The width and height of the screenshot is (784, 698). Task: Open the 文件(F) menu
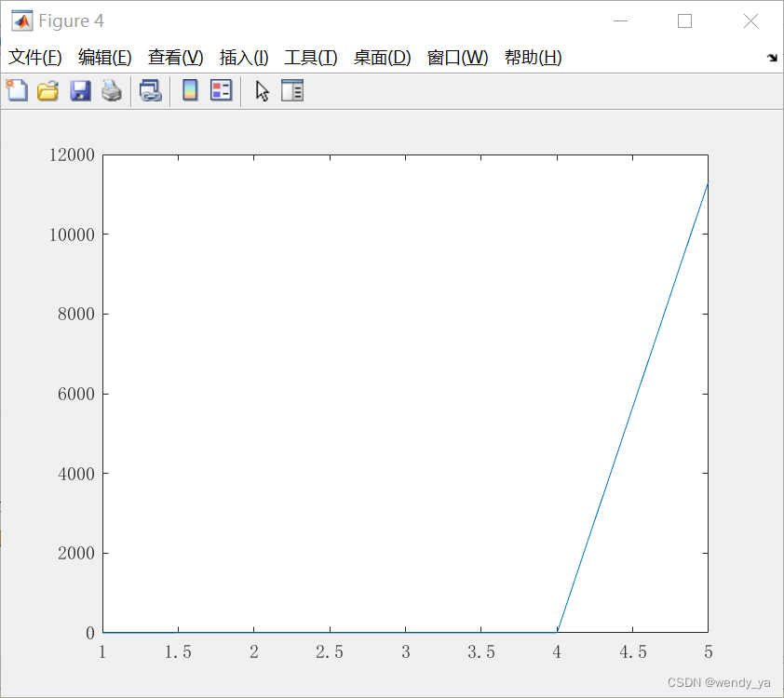pos(35,58)
